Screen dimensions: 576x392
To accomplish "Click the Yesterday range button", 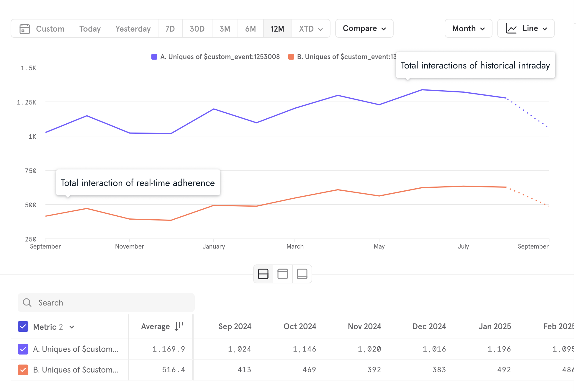I will [133, 29].
